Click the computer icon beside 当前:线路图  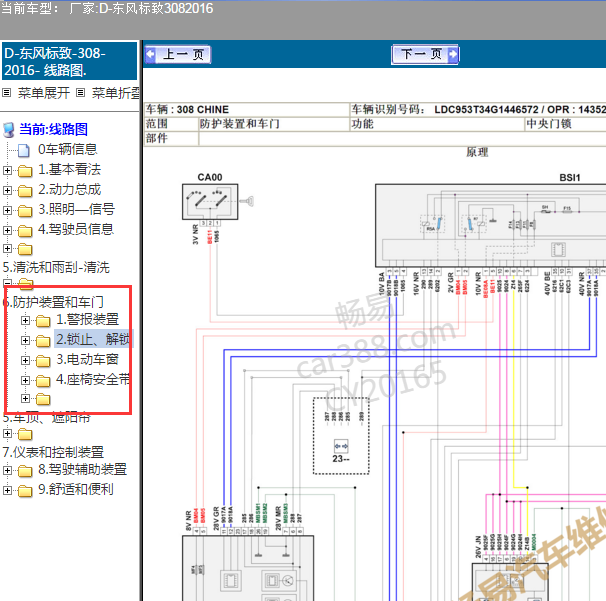coord(9,130)
